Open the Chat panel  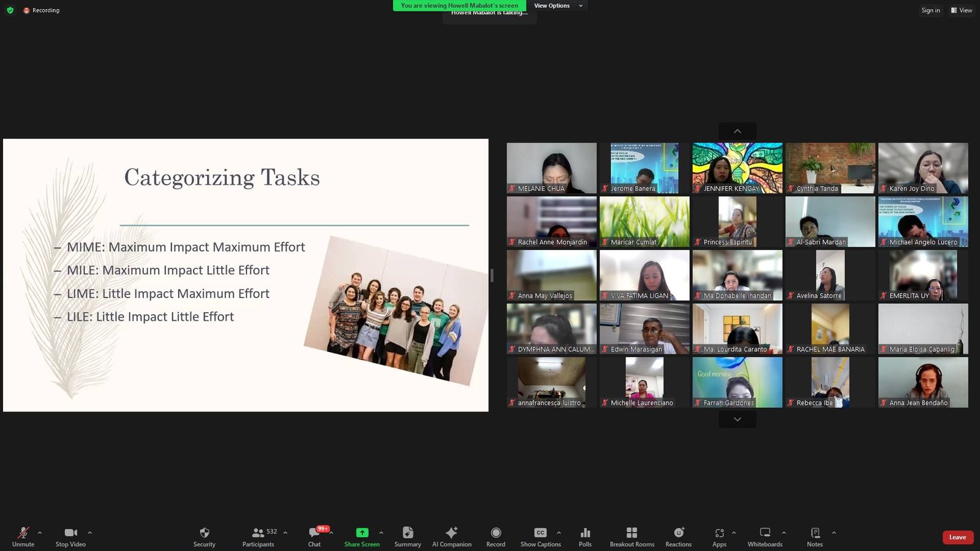(314, 536)
